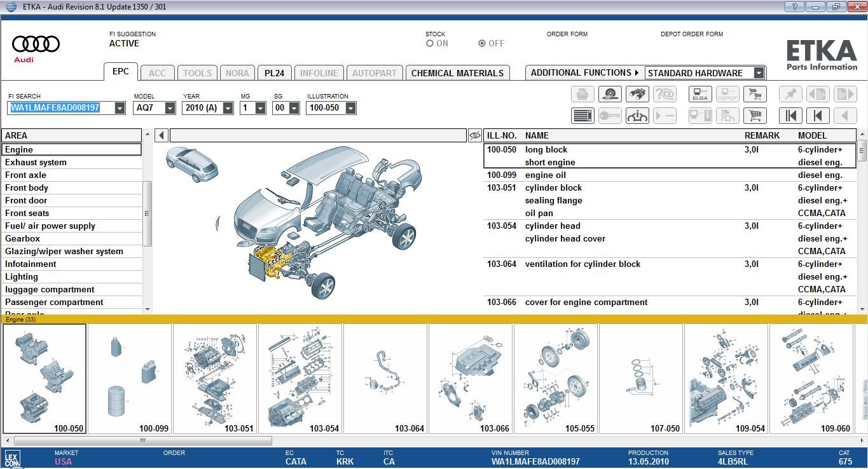Open the YEAR 2010 (A) dropdown

(x=228, y=108)
